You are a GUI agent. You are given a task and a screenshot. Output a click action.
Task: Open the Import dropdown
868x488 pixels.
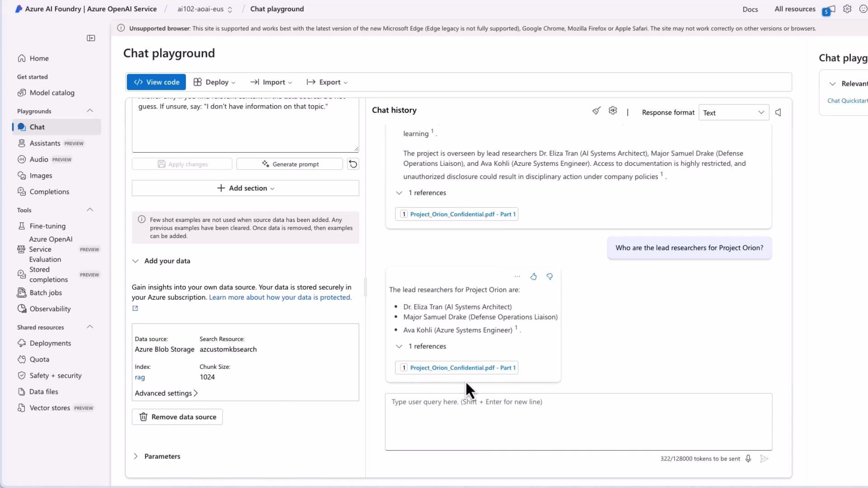pyautogui.click(x=271, y=82)
